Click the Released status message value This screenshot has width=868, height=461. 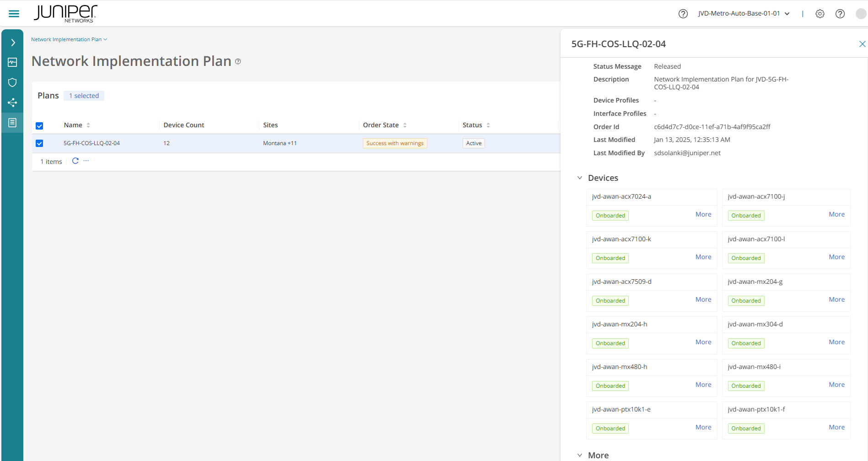click(667, 66)
